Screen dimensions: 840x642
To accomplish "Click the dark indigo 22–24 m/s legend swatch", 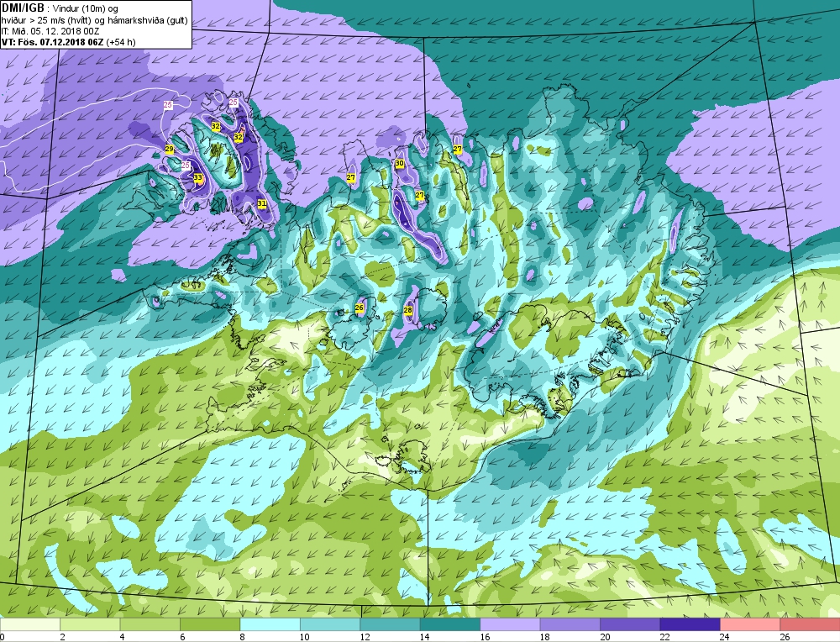I will coord(690,624).
